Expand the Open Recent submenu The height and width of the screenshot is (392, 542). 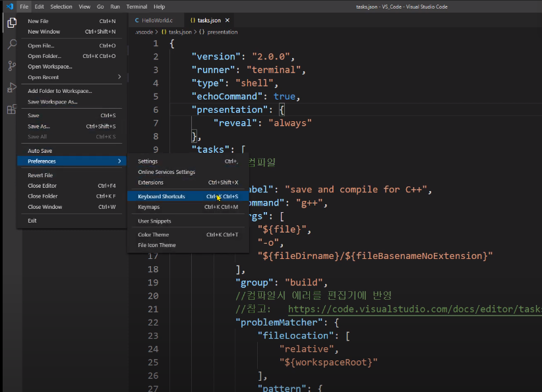tap(72, 77)
